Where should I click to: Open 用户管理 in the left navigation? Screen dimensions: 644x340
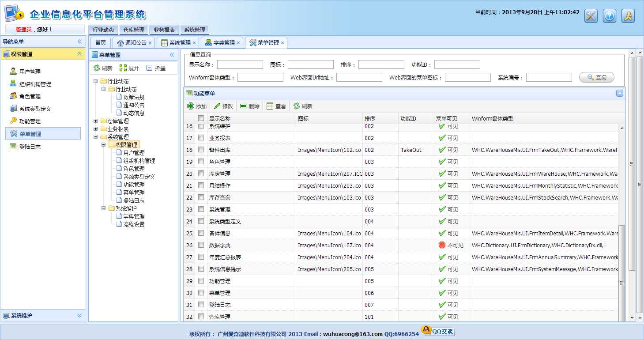click(30, 72)
